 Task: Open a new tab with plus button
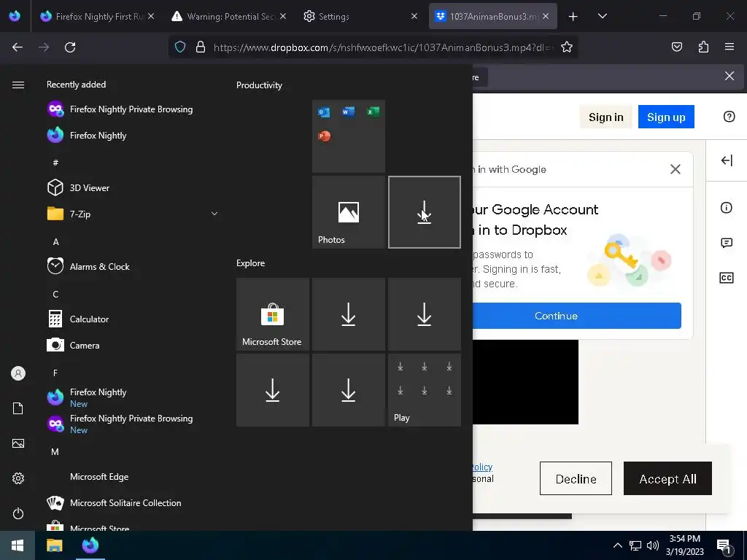click(x=573, y=17)
